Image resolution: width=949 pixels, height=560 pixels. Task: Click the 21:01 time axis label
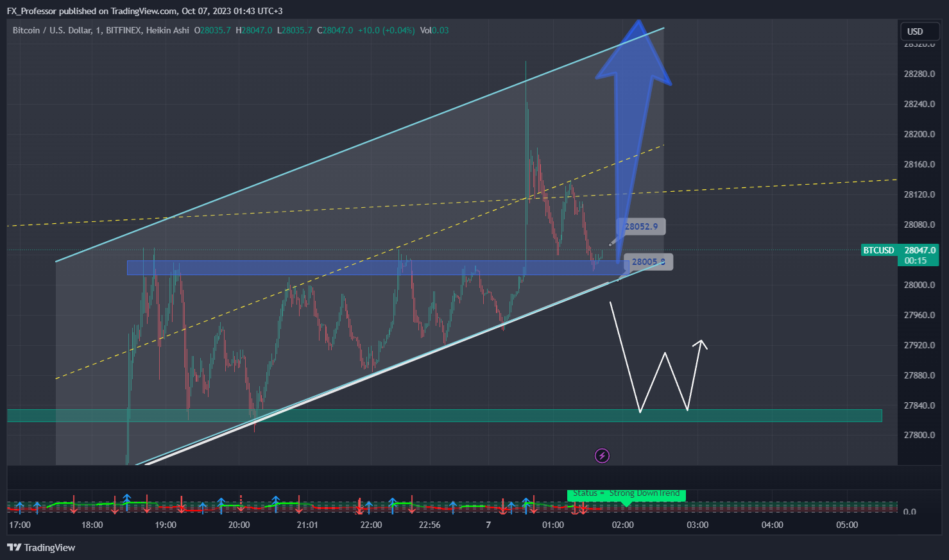click(307, 525)
